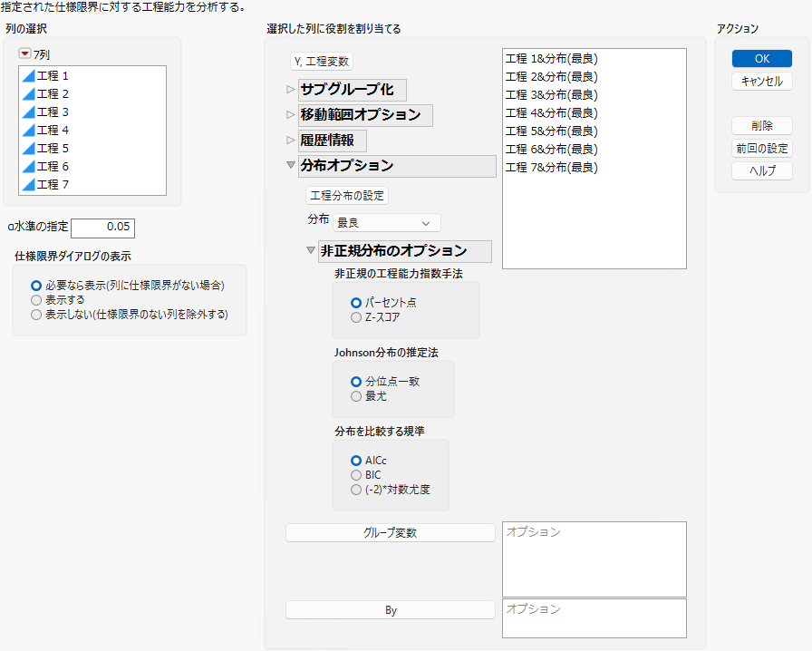Click the blue continuous icon of 工程 2
The image size is (812, 651).
(28, 93)
